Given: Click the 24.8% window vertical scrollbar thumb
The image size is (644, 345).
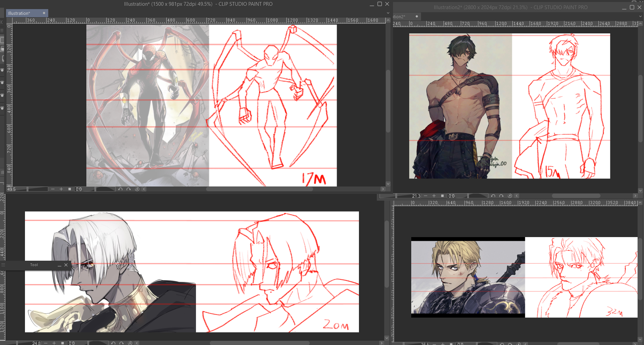Looking at the screenshot, I should click(387, 254).
